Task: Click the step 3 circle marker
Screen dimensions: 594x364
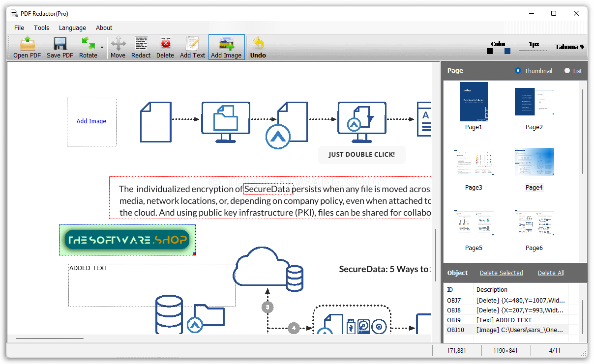Action: tap(267, 307)
